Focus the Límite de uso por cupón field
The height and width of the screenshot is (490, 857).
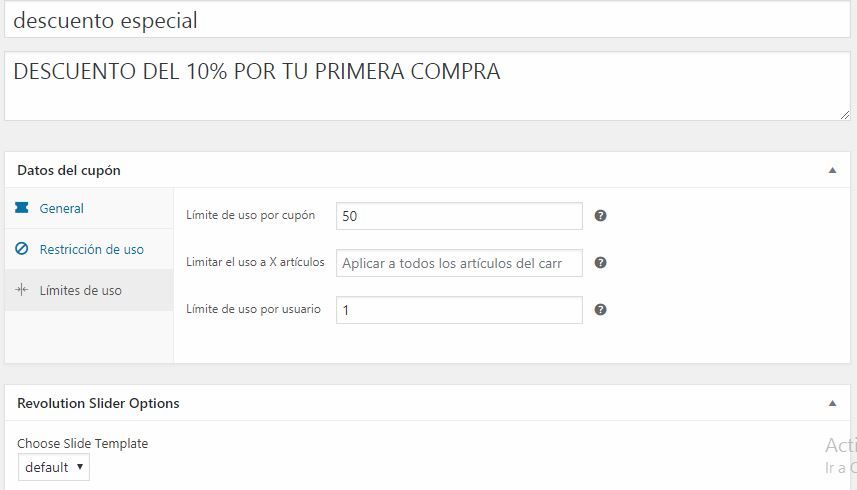(x=459, y=216)
